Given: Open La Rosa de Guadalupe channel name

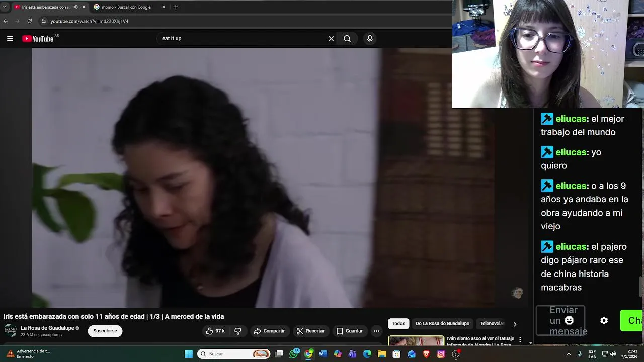Looking at the screenshot, I should tap(47, 328).
